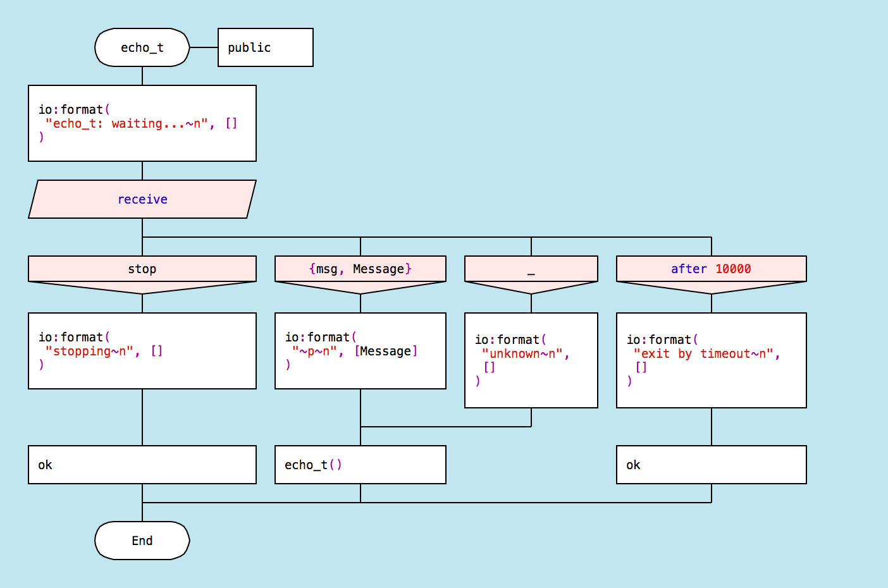Select the 'echo_t: waiting' io:format block
This screenshot has height=588, width=888.
click(x=142, y=123)
